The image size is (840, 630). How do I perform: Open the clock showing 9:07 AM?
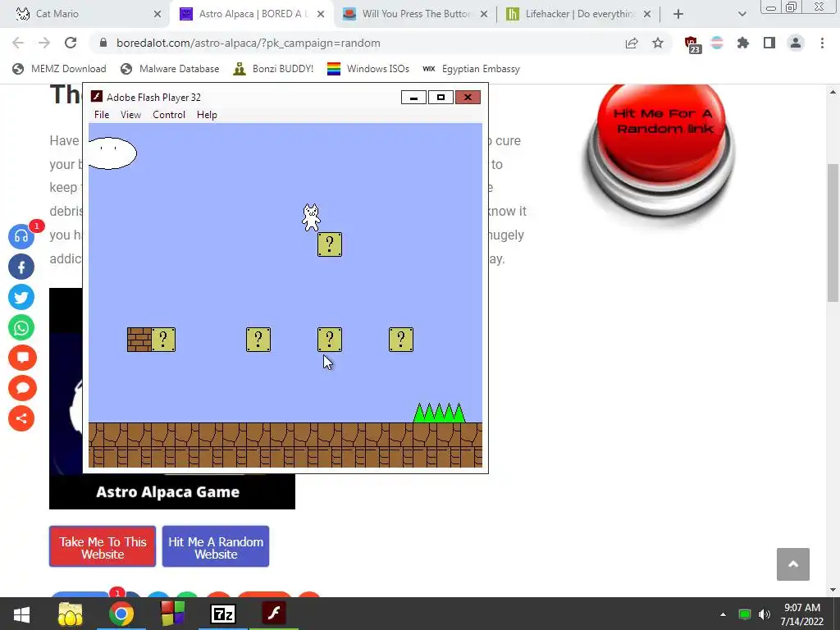coord(801,614)
